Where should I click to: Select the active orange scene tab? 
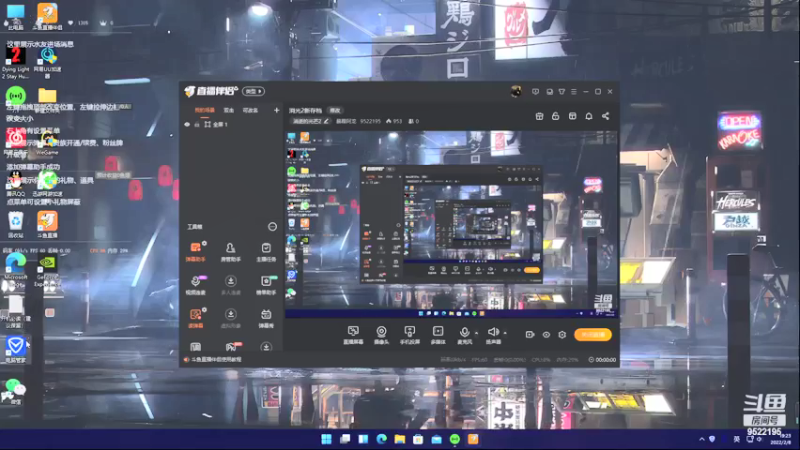tap(205, 110)
